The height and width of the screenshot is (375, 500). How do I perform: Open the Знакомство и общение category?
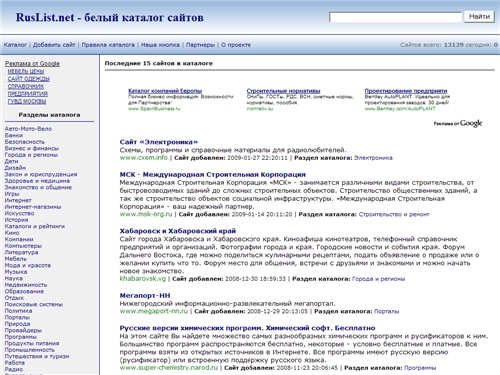[x=38, y=187]
